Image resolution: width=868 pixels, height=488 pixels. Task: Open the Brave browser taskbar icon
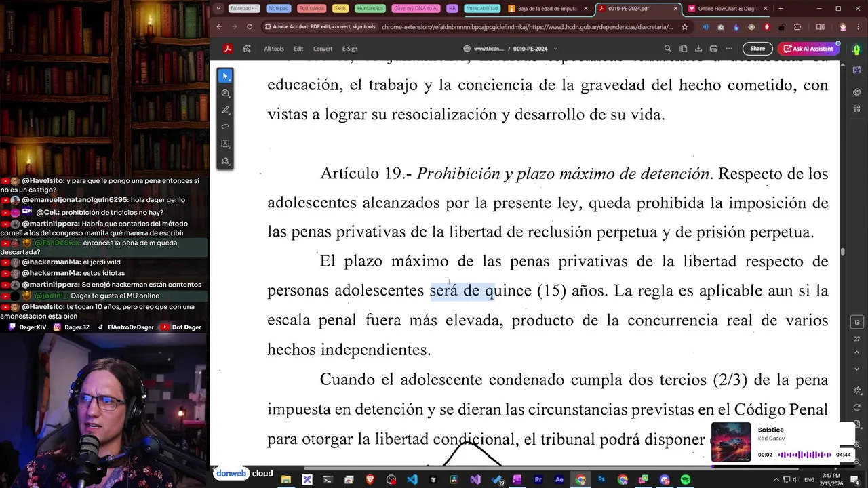370,480
